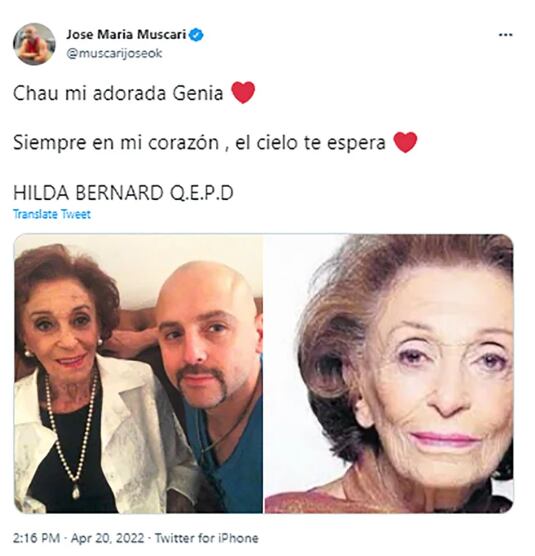Screen dimensions: 535x556
Task: Click the heart emoji after espera
Action: click(x=406, y=142)
